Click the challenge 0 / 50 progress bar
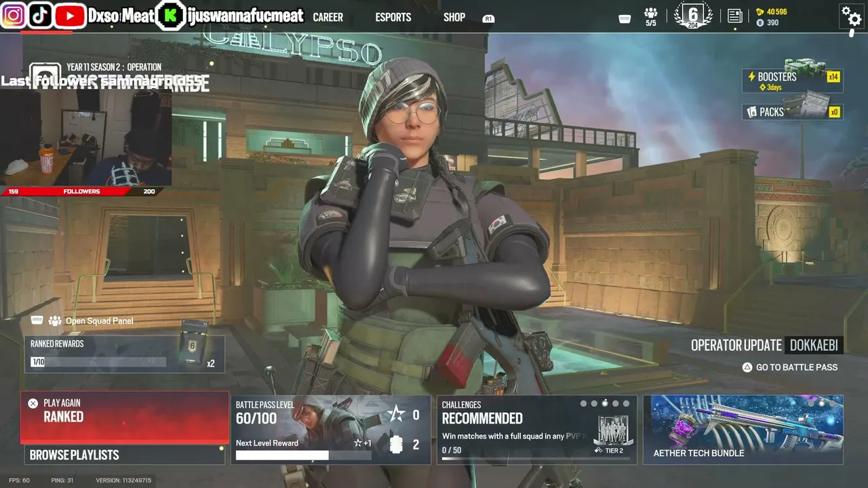This screenshot has width=868, height=488. (536, 459)
